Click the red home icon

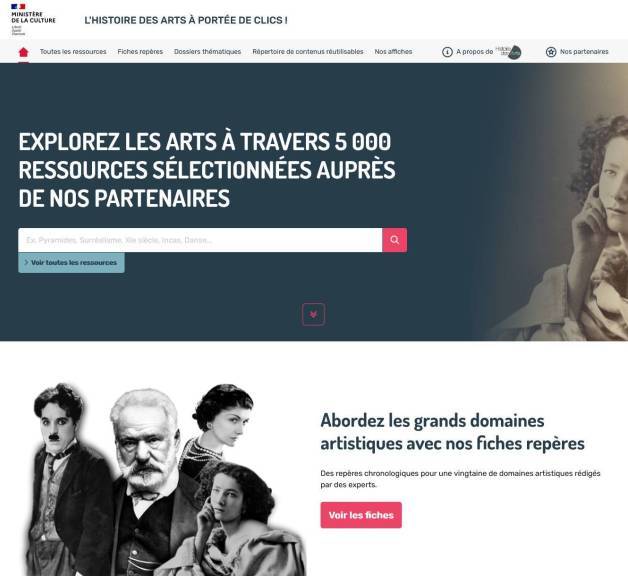24,52
